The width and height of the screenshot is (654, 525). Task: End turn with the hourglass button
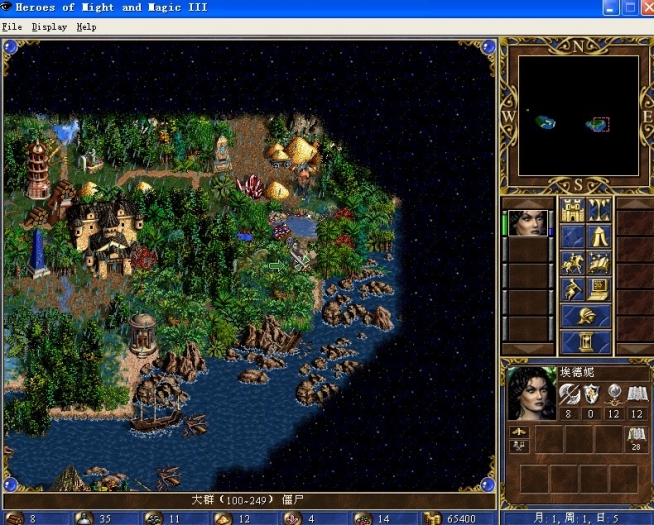[x=586, y=342]
